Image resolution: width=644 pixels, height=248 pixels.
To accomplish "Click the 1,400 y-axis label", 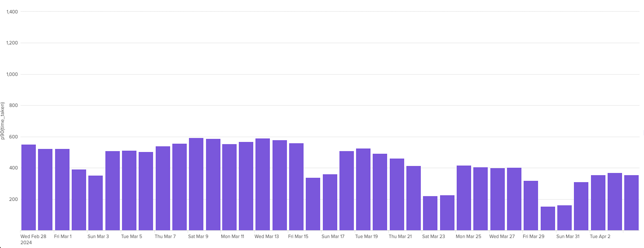I will click(12, 12).
